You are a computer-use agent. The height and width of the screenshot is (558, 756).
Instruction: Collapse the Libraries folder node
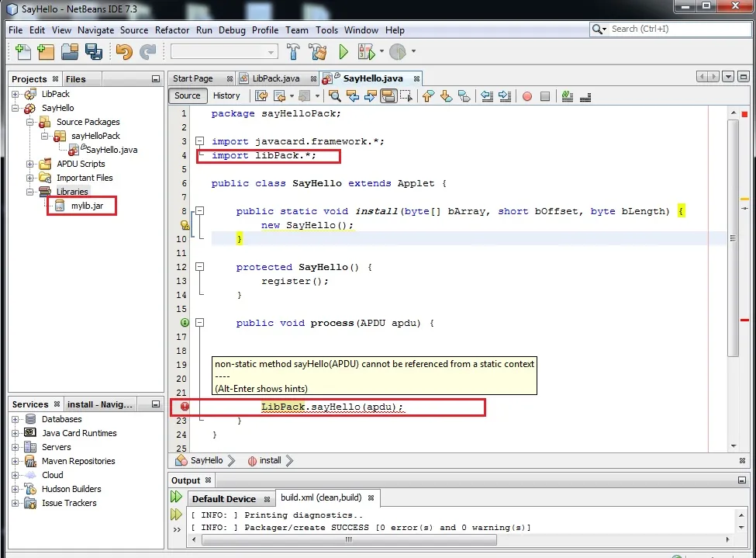coord(29,192)
